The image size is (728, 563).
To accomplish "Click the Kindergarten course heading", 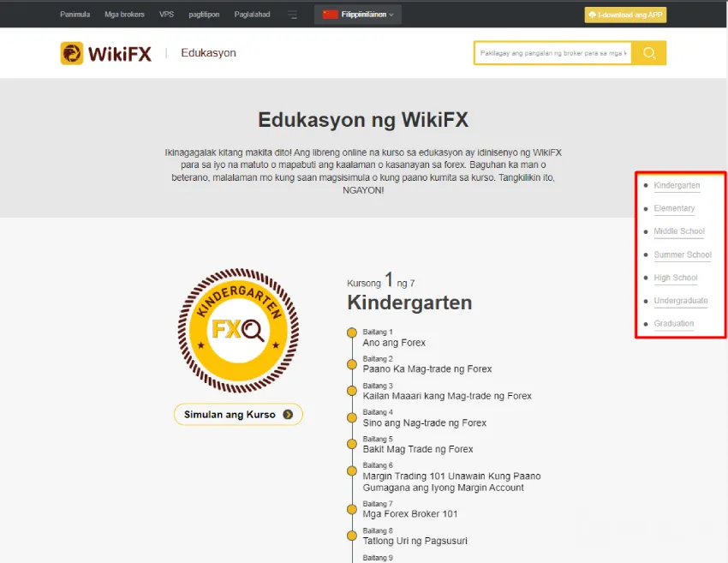I will [409, 302].
